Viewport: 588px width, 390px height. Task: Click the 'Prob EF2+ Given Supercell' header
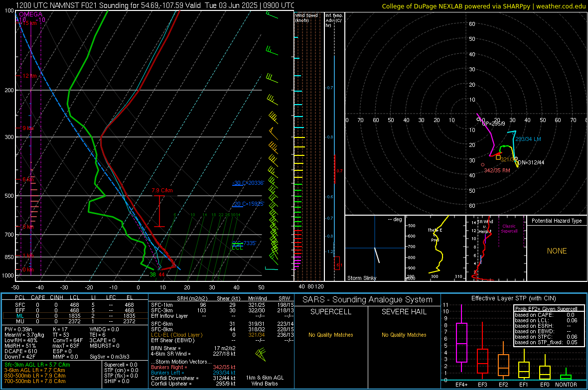pos(546,309)
